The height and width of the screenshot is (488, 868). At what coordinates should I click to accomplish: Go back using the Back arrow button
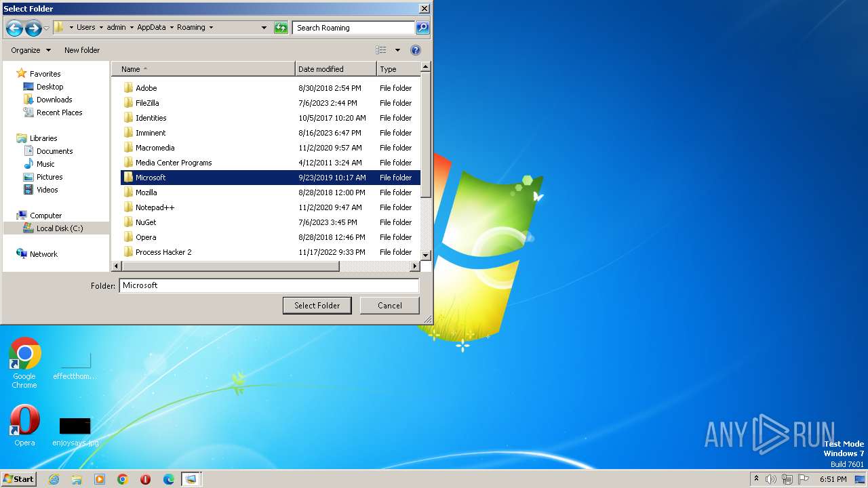click(x=14, y=28)
